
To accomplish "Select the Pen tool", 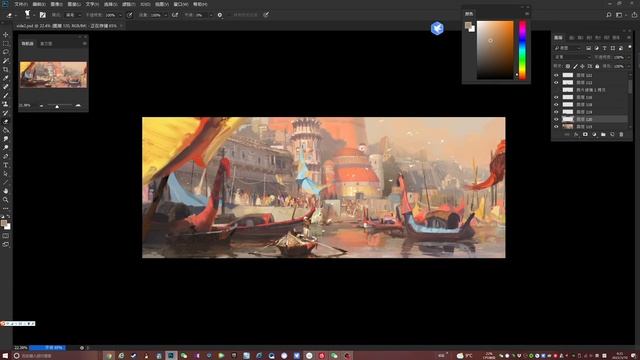I will pyautogui.click(x=6, y=156).
